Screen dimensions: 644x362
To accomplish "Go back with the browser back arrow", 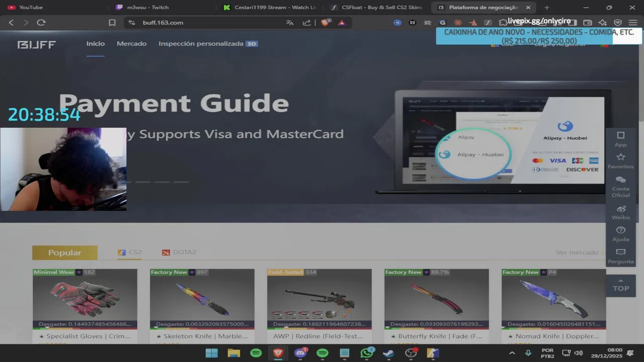I will click(x=11, y=23).
